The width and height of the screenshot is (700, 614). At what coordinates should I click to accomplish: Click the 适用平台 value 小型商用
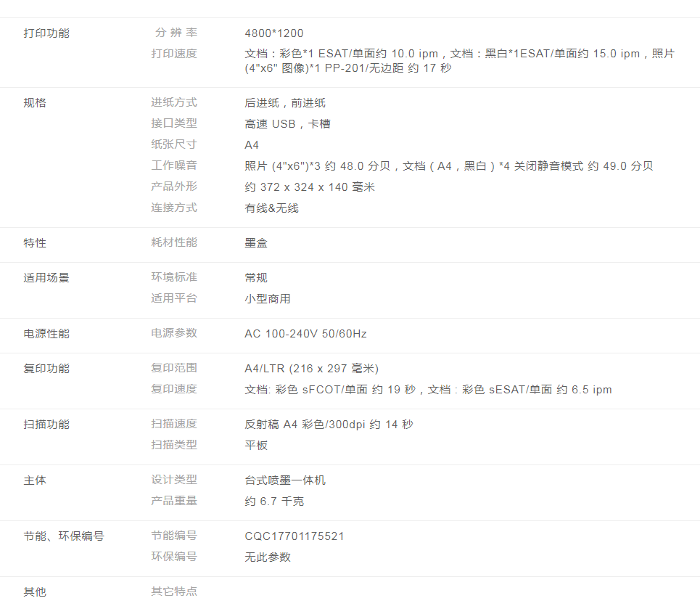click(268, 299)
